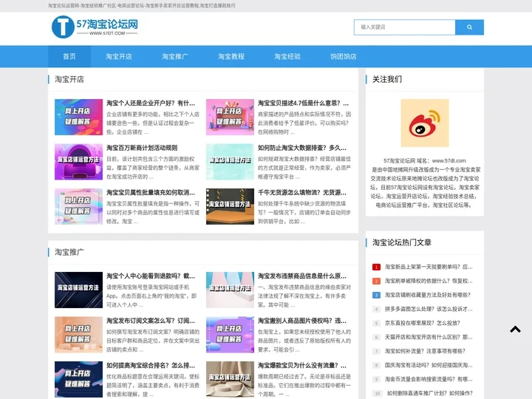This screenshot has height=399, width=532.
Task: Open hot article 淘宝新品上架第一天就要刷单吗
Action: tap(429, 267)
